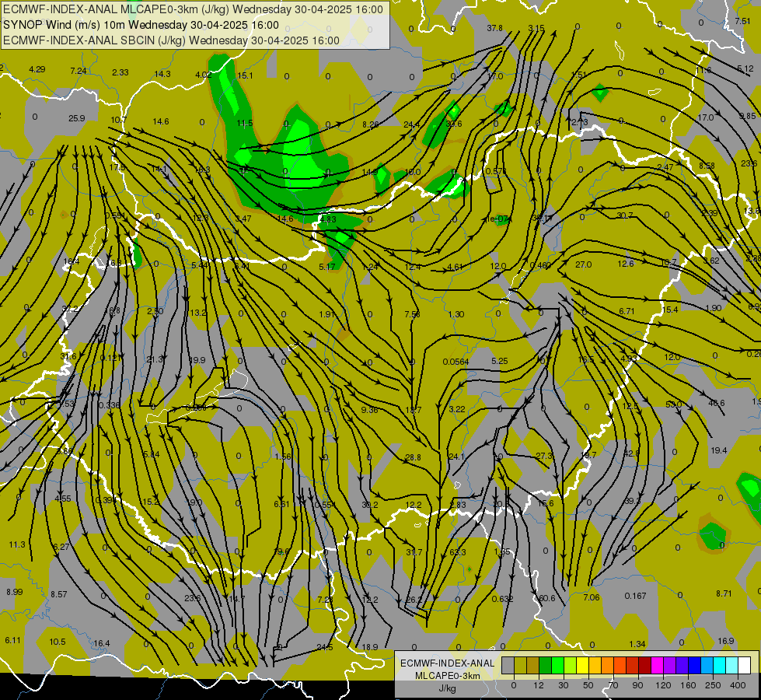Viewport: 761px width, 700px height.
Task: Click the map value 25.9
Action: pos(77,118)
